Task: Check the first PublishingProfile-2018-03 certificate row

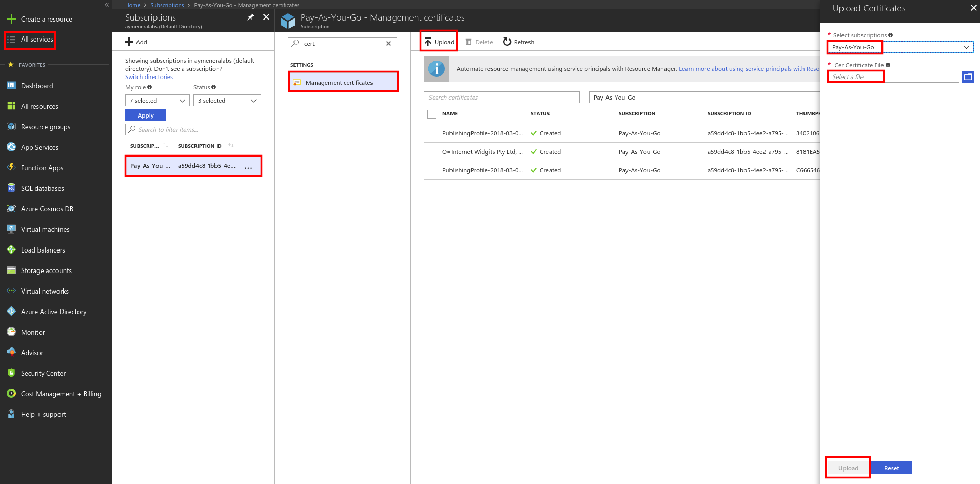Action: [432, 133]
